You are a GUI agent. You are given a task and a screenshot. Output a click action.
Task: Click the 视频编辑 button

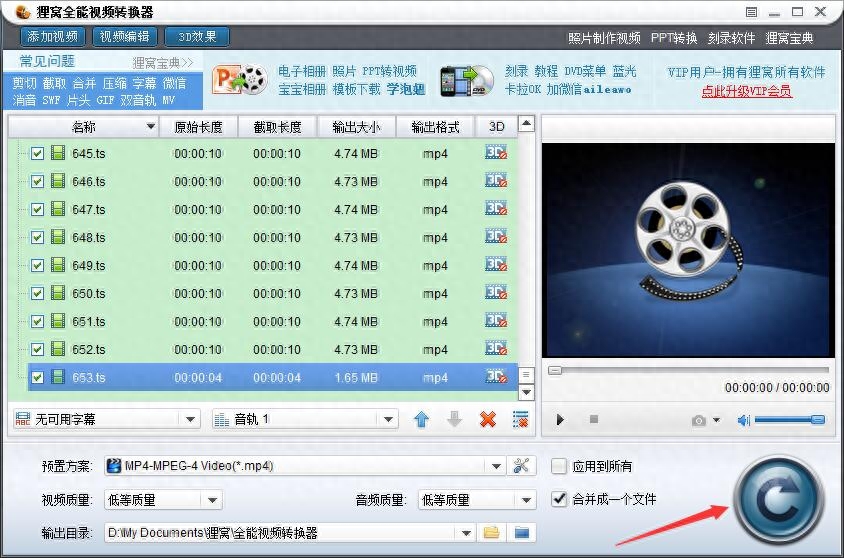(125, 37)
